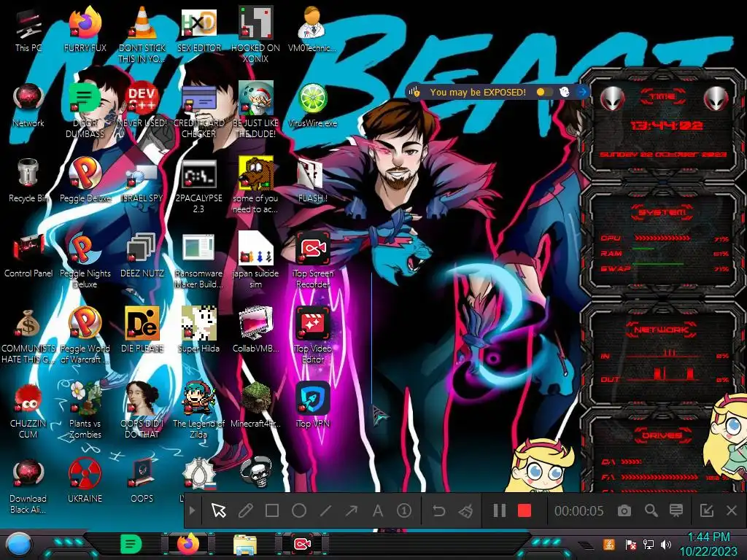Select the ellipse shape tool

click(298, 511)
